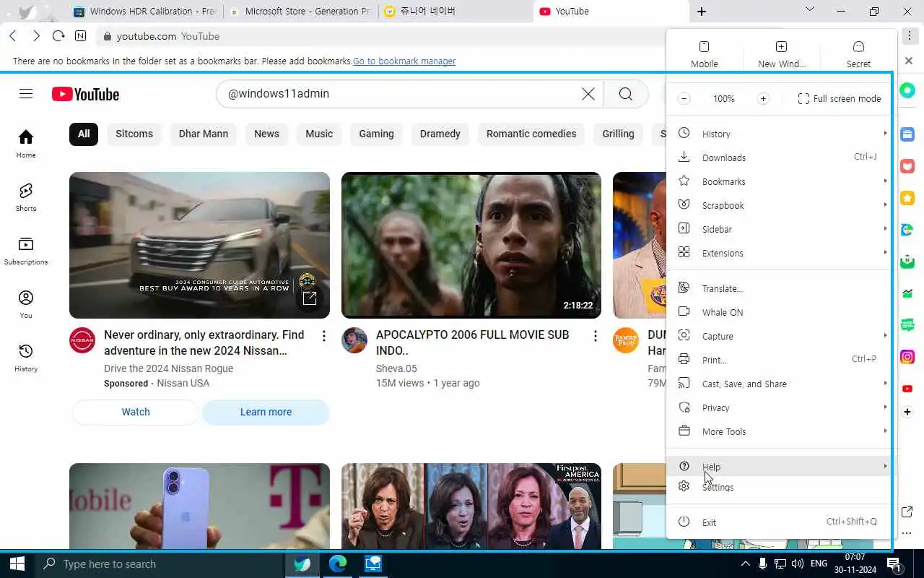Expand the Privacy submenu

pyautogui.click(x=780, y=407)
